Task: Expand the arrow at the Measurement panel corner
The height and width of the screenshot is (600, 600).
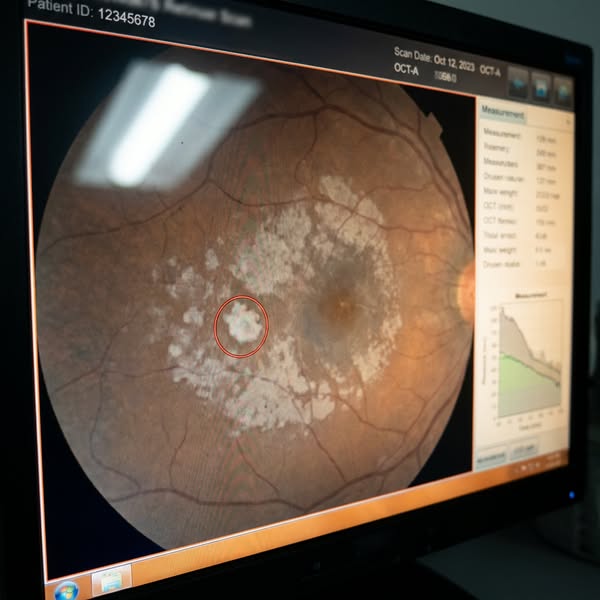Action: coord(568,122)
